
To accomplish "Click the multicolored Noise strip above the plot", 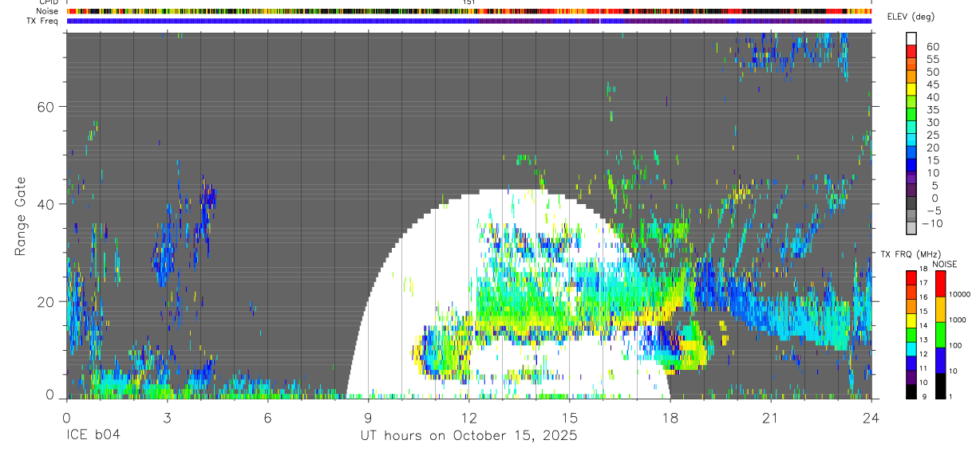I will coord(469,11).
